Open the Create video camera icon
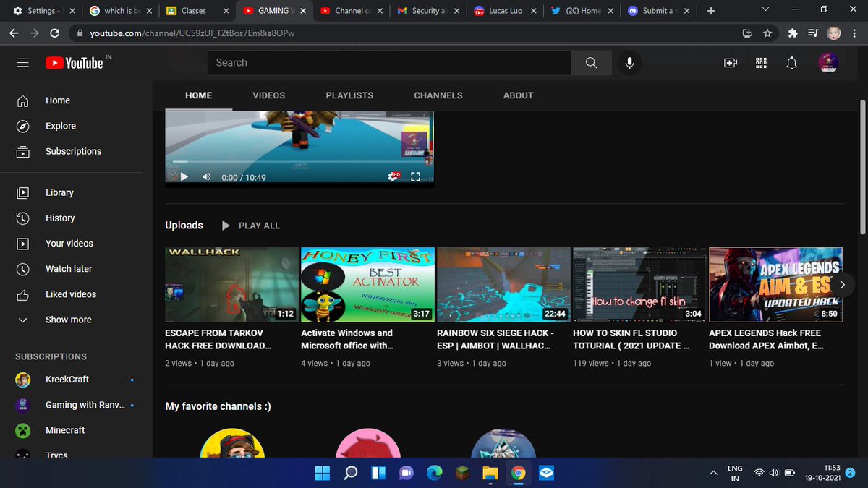Screen dimensions: 868x488 [x=731, y=63]
